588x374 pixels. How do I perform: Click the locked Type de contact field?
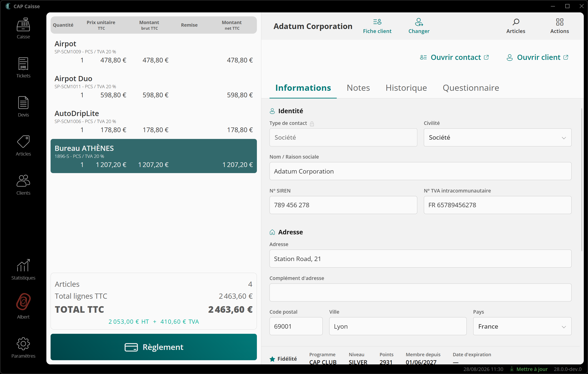[x=343, y=137]
